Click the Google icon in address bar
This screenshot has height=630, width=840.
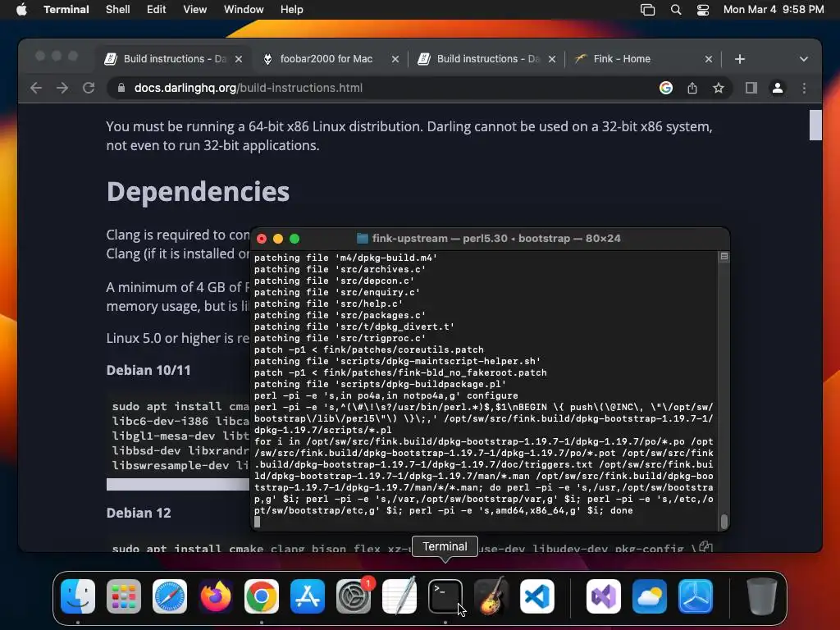[x=666, y=88]
